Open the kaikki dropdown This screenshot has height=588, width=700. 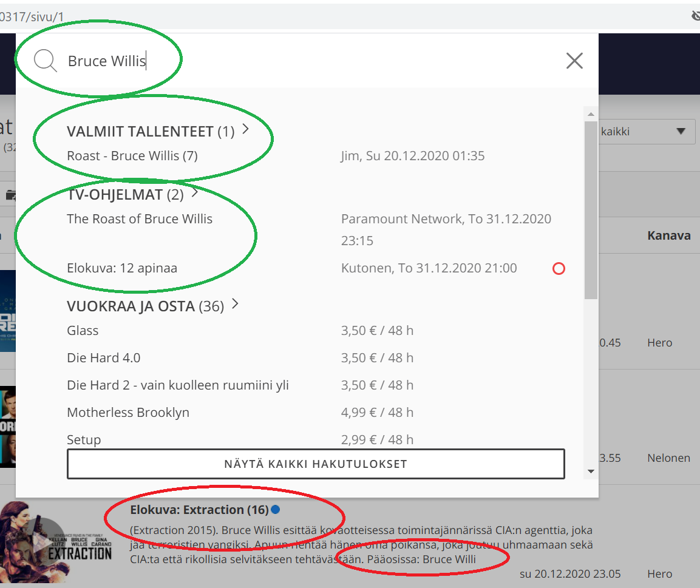click(647, 132)
